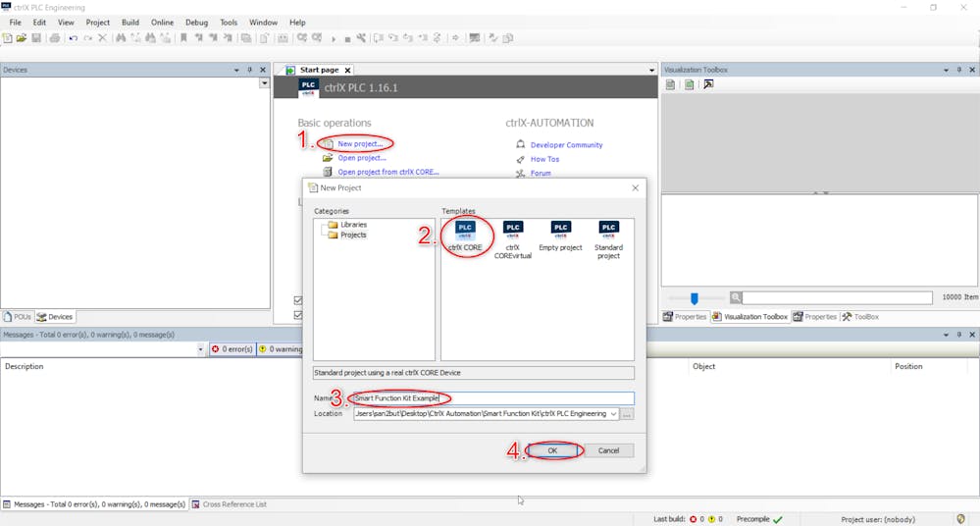Click the Undo arrow toolbar icon

74,38
